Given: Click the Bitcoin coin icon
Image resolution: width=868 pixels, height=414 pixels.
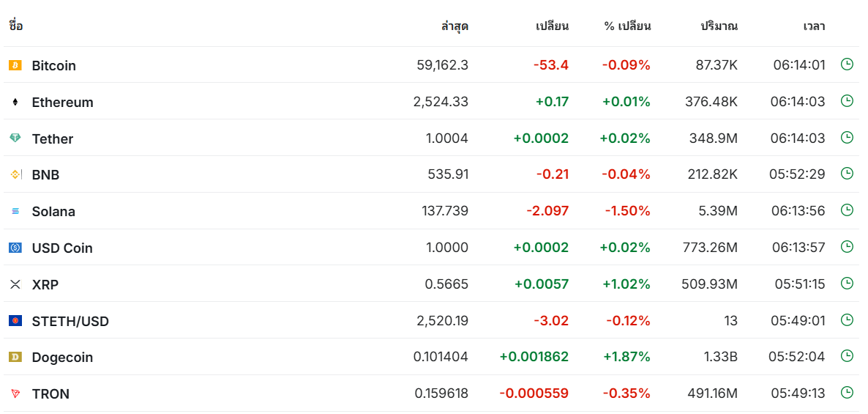Looking at the screenshot, I should [15, 65].
